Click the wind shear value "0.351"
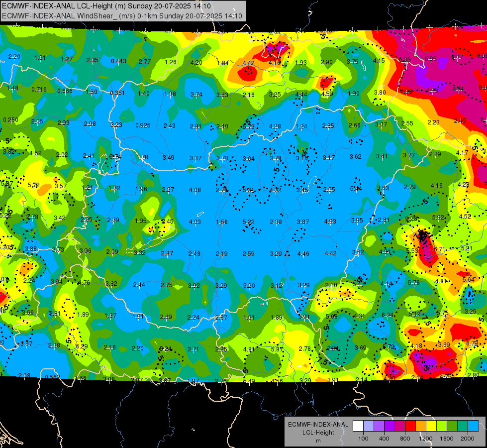Viewport: 487px width, 448px height. pyautogui.click(x=117, y=93)
